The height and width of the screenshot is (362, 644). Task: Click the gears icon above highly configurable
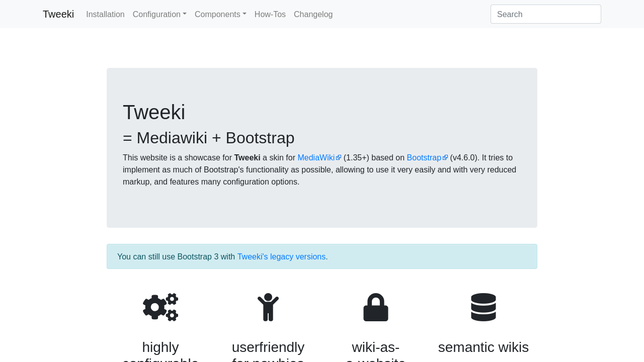[160, 307]
